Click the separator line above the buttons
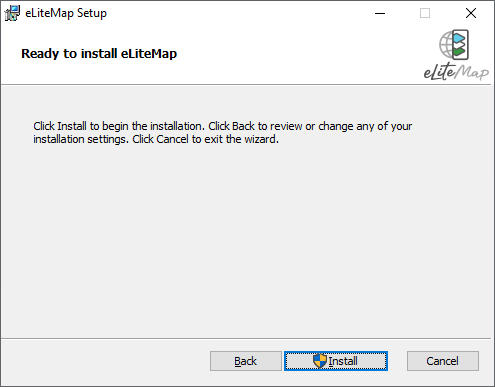Viewport: 495px width, 387px height. click(246, 339)
